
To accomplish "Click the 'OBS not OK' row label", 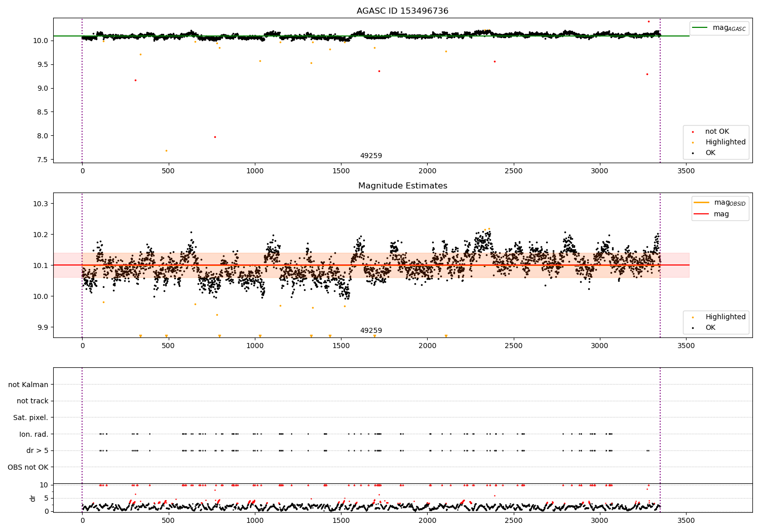I will point(28,467).
